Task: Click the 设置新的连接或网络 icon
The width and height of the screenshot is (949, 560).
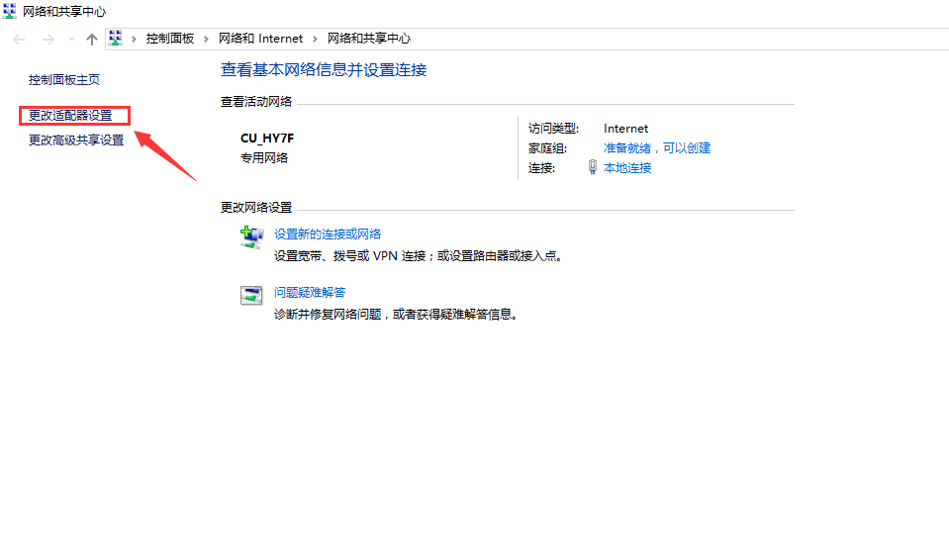Action: (251, 236)
